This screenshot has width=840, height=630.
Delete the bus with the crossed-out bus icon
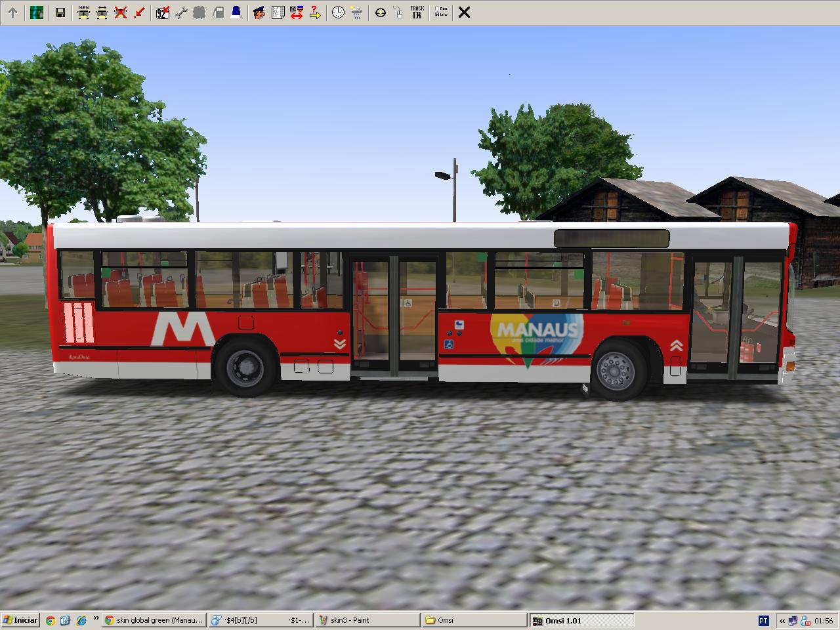[x=120, y=12]
